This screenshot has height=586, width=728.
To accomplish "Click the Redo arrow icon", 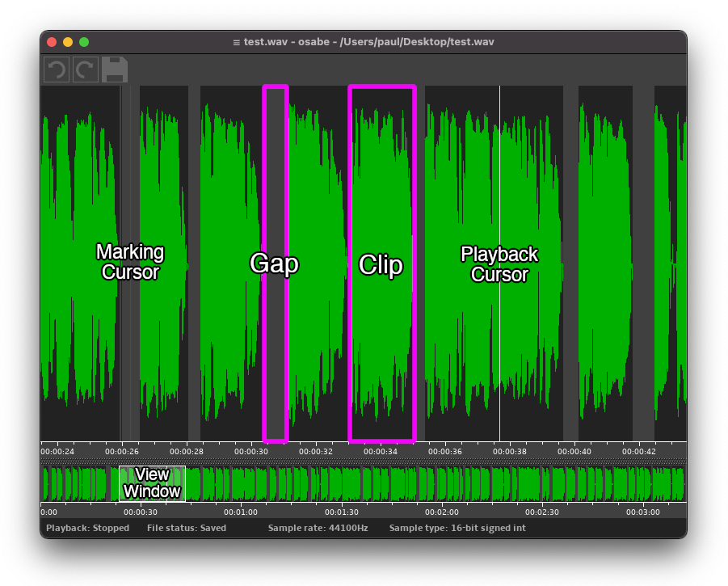I will click(86, 70).
